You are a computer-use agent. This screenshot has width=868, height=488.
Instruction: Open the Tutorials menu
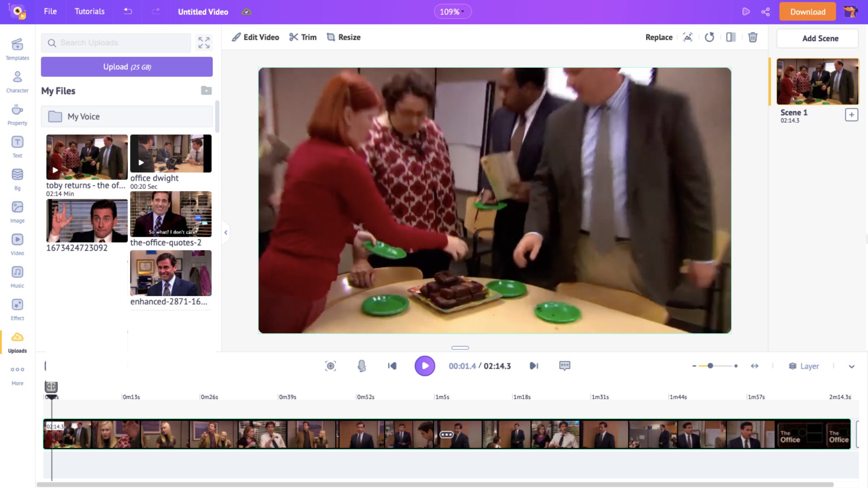click(90, 11)
